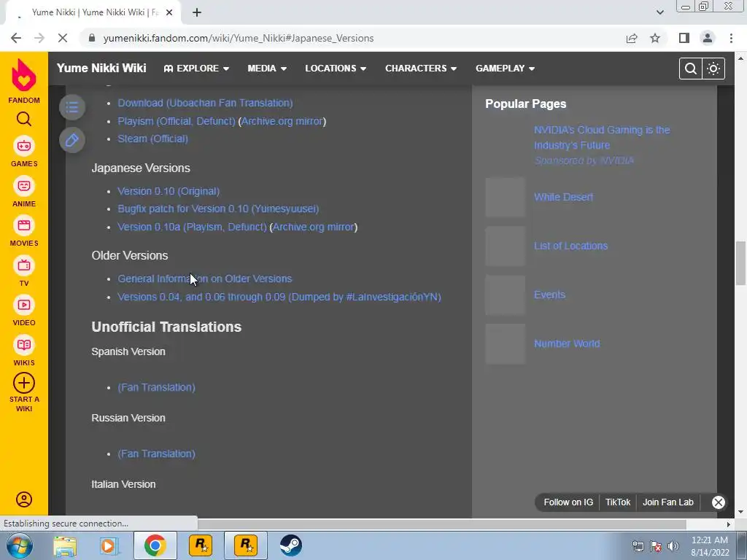Viewport: 747px width, 560px height.
Task: Open Number World popular page
Action: tap(566, 343)
